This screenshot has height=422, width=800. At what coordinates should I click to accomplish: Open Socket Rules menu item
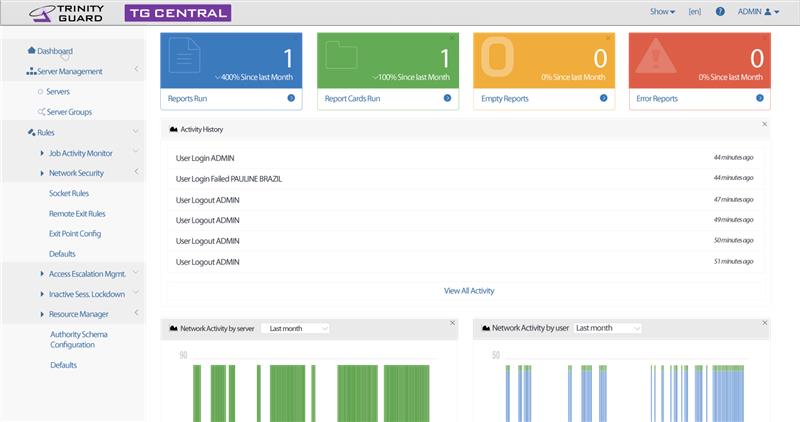[x=69, y=193]
